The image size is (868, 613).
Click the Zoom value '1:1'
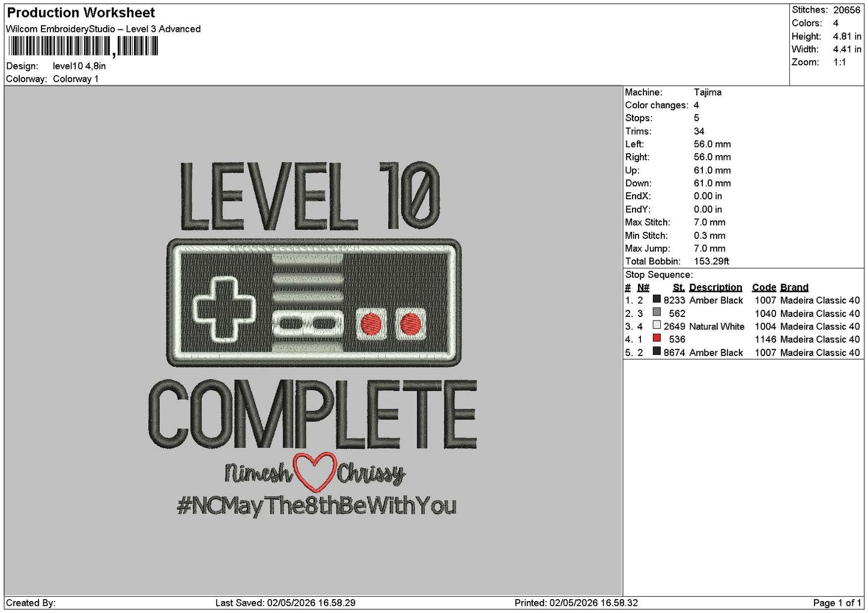(840, 62)
